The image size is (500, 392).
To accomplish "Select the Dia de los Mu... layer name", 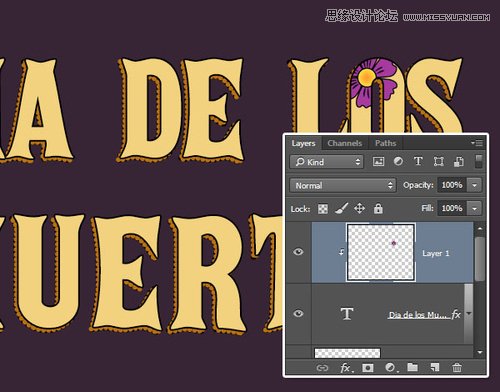I will [x=419, y=315].
